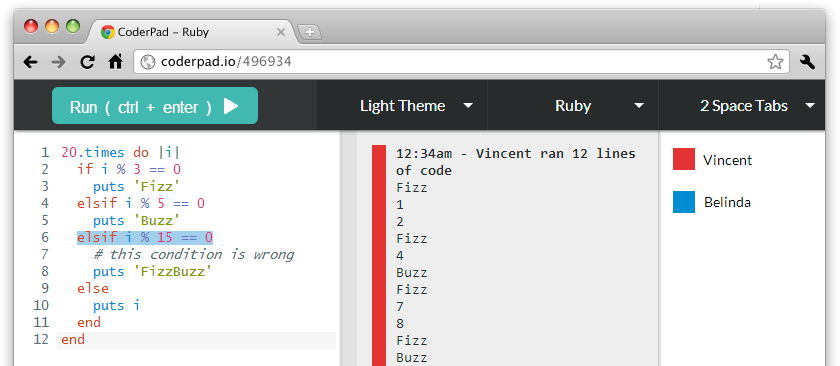Open the Ruby language dropdown

coord(573,106)
